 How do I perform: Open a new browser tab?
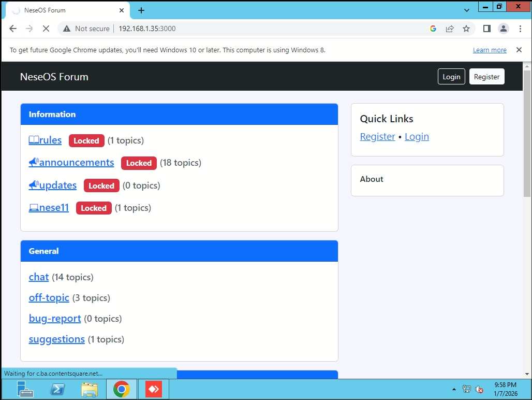(141, 10)
